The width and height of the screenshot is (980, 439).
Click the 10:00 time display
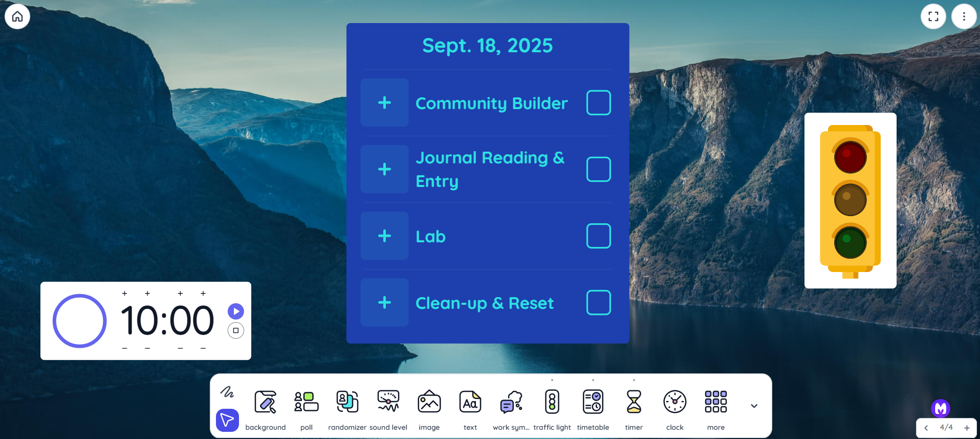tap(167, 321)
